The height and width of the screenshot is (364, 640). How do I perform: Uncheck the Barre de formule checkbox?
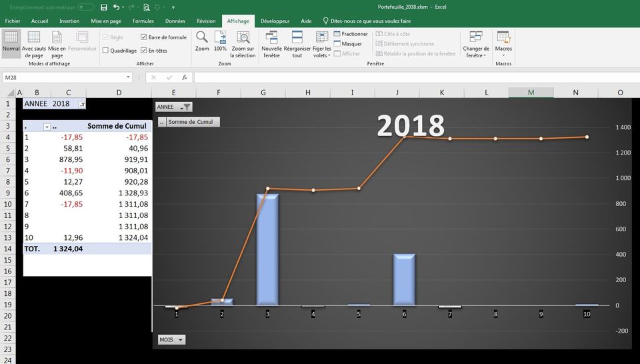[x=144, y=37]
